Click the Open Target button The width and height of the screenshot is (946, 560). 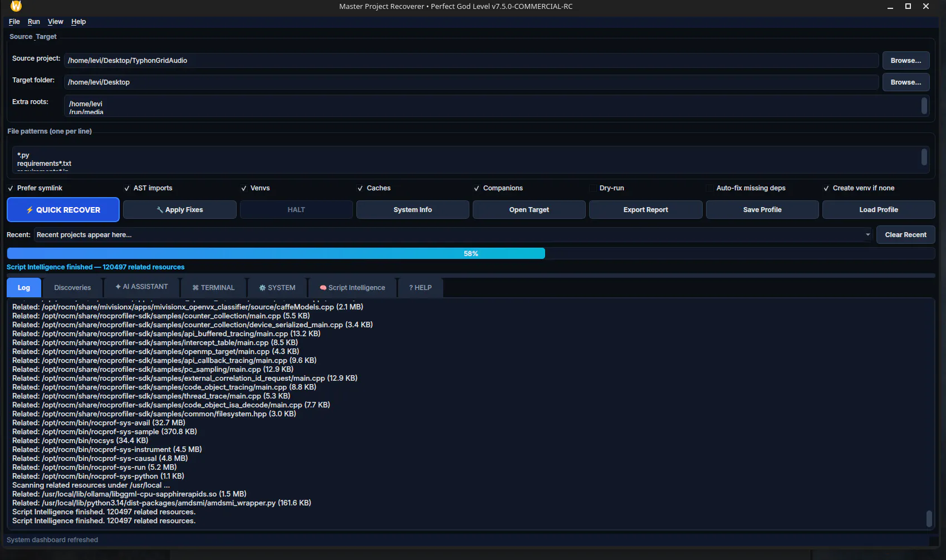[529, 210]
